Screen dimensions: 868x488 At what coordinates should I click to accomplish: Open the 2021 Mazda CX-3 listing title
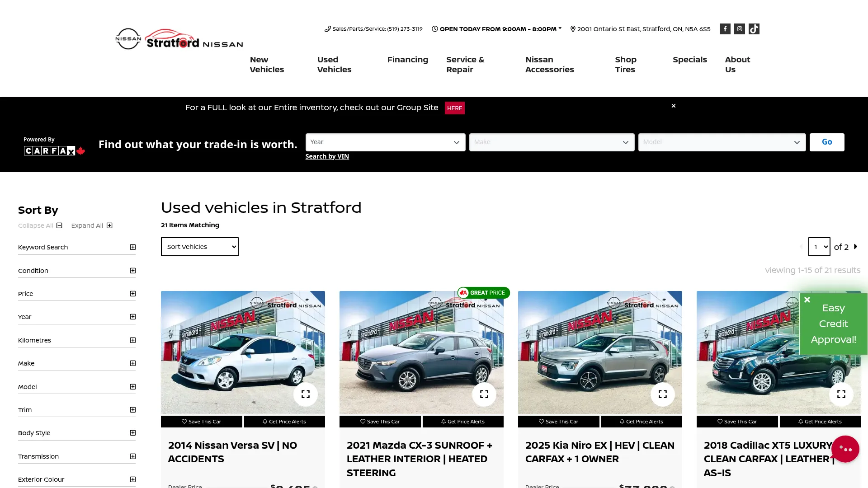click(420, 459)
